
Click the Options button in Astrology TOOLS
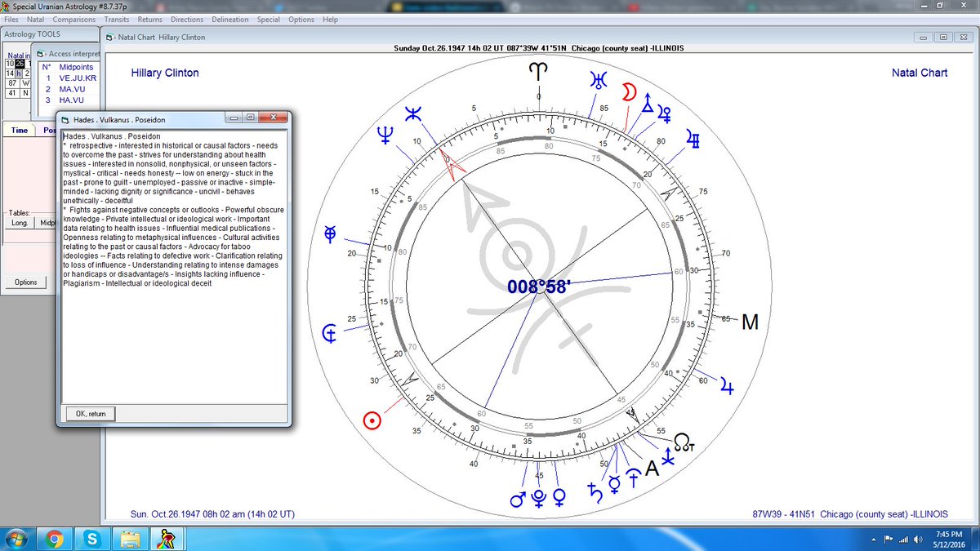tap(25, 282)
